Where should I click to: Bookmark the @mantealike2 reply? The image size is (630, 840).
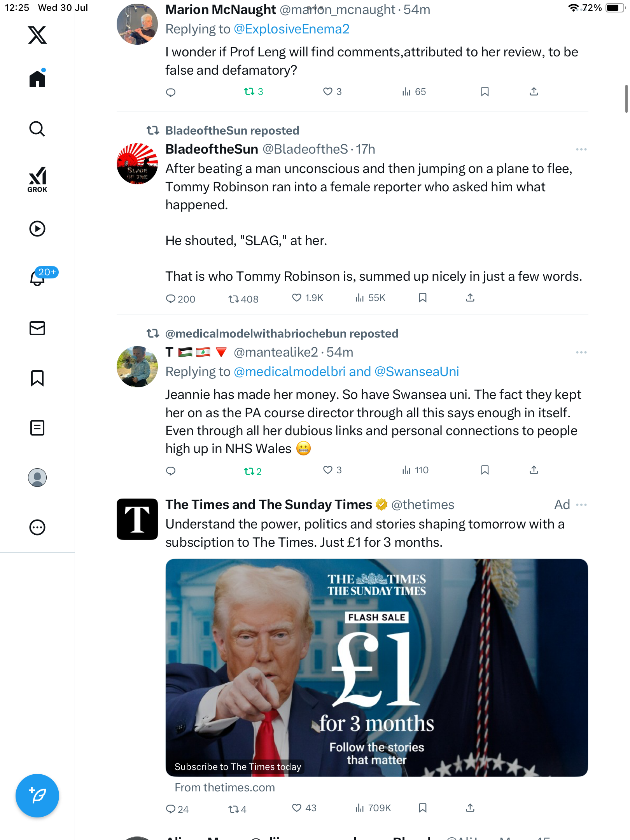(485, 470)
